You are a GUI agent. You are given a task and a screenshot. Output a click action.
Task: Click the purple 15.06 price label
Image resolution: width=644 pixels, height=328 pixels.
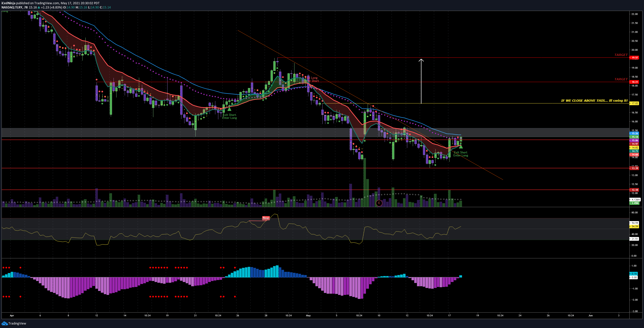tap(635, 141)
